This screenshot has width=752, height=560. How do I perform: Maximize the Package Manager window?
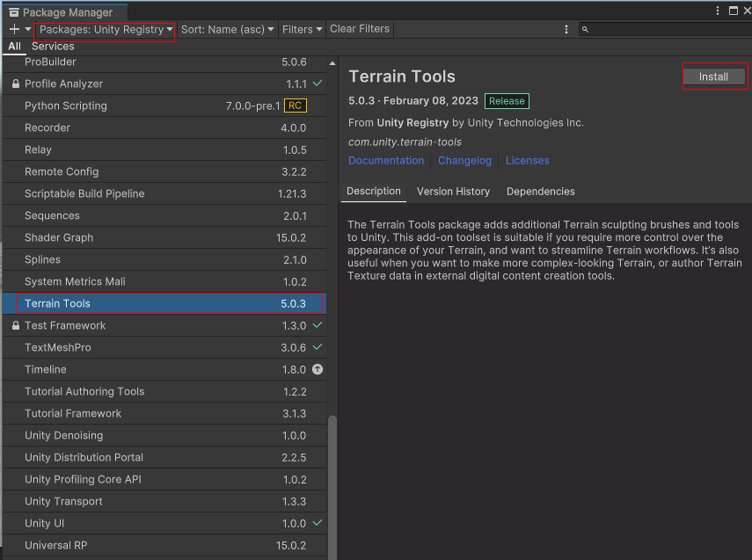[734, 11]
